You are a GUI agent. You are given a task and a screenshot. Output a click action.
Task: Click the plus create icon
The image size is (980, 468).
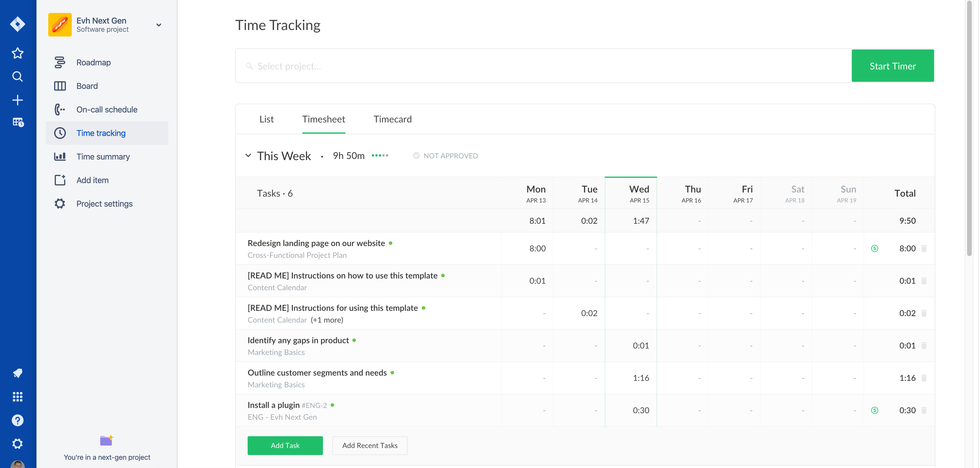pos(18,100)
